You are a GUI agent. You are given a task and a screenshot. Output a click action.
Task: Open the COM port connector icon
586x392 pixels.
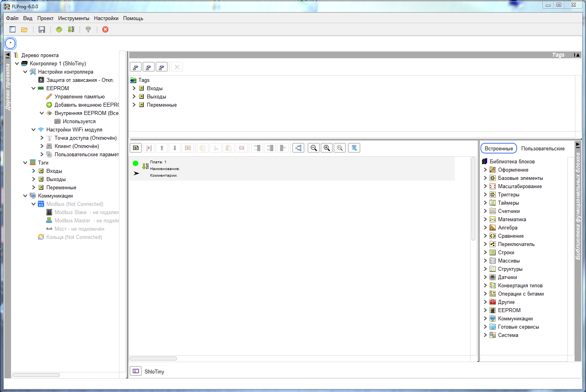tap(88, 30)
